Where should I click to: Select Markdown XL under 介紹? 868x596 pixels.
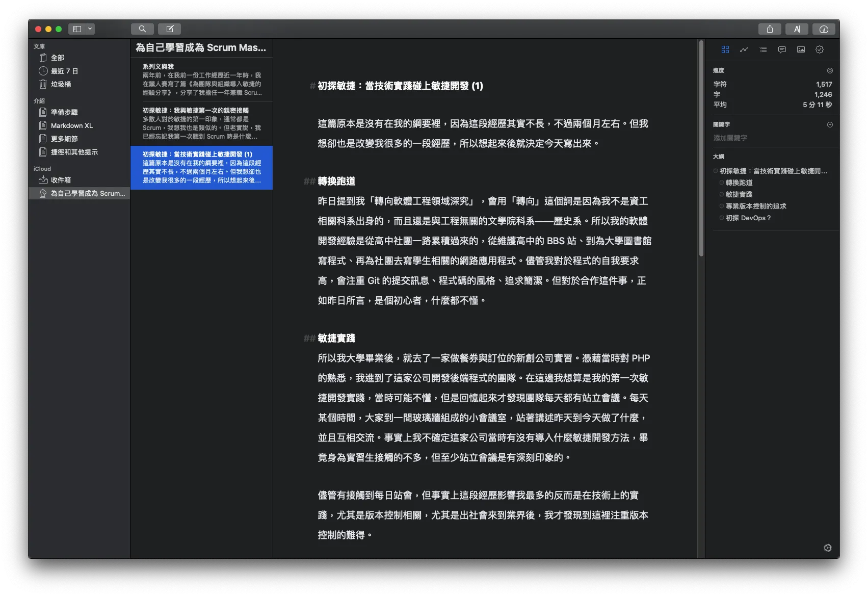71,125
